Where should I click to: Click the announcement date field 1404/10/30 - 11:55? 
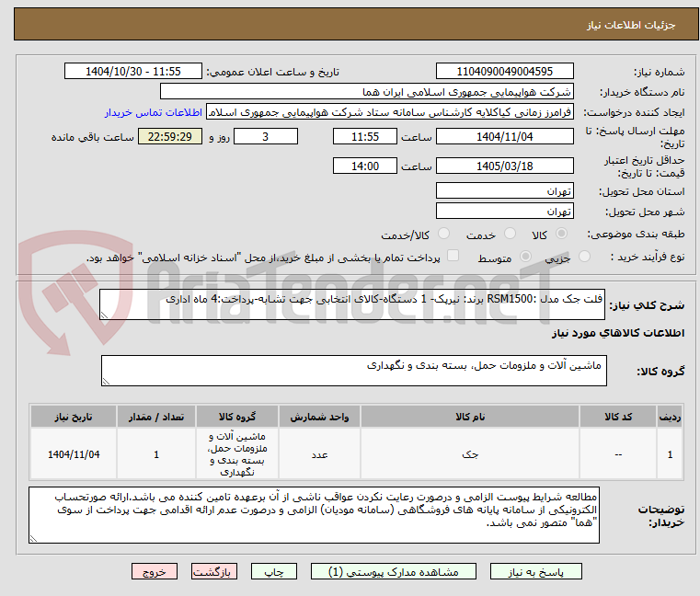[x=133, y=72]
